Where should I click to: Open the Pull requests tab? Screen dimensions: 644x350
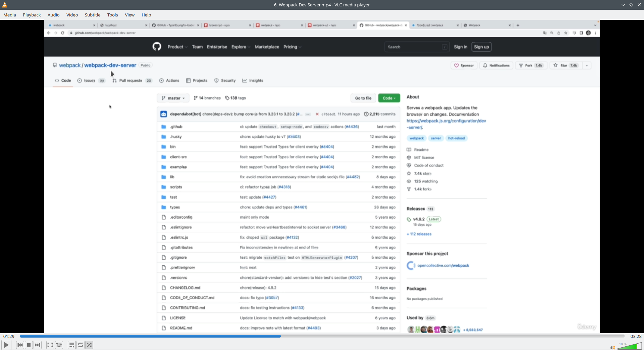pos(132,81)
